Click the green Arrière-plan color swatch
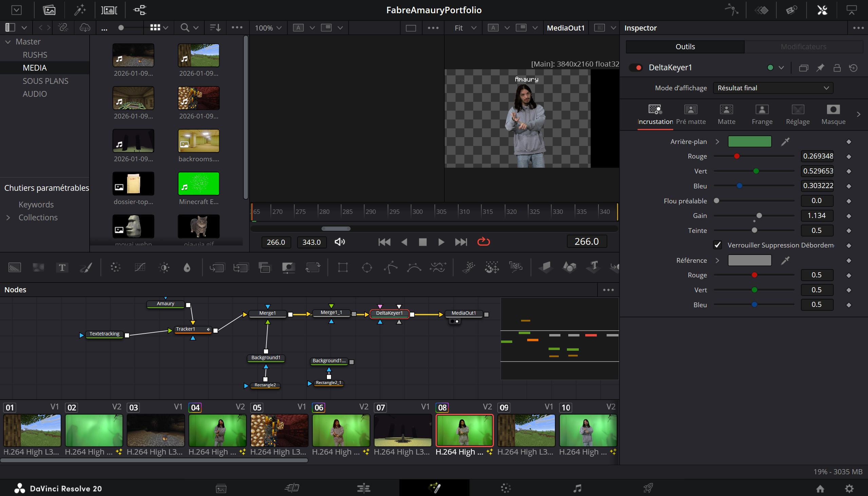The height and width of the screenshot is (496, 868). coord(750,142)
